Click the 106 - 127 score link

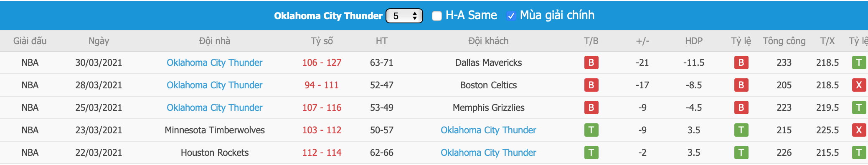322,62
